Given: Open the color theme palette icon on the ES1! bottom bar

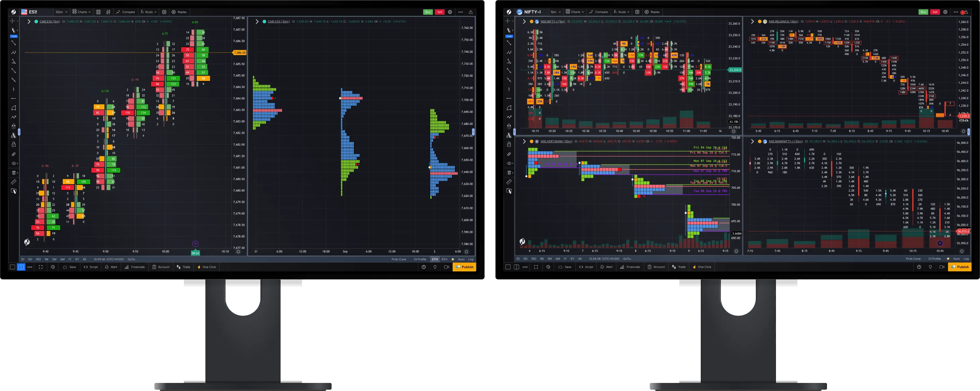Looking at the screenshot, I should tap(53, 267).
